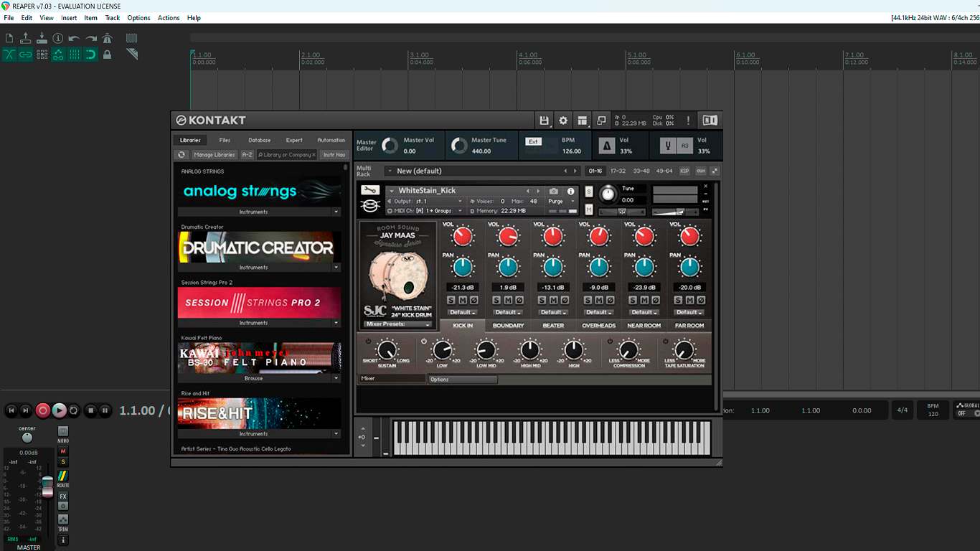Expand Analog Strings Instruments dropdown arrow
This screenshot has width=980, height=551.
(336, 212)
